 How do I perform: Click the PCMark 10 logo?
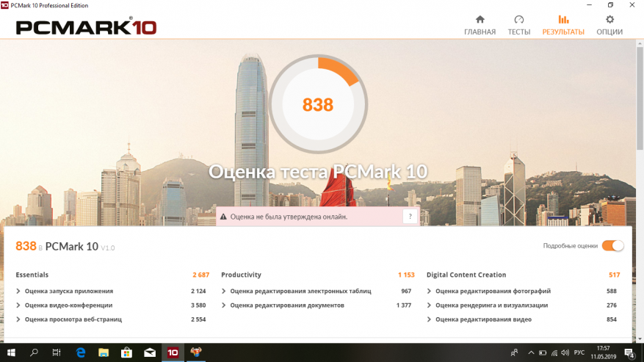click(x=86, y=27)
